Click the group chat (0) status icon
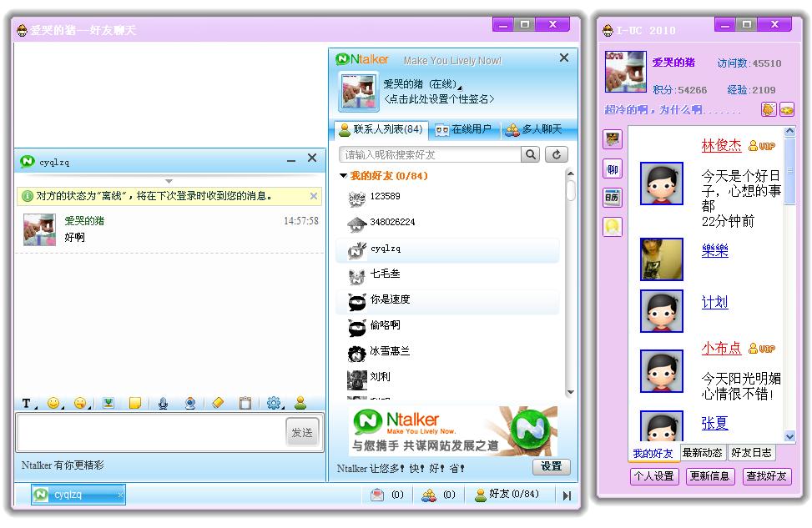 (x=439, y=495)
